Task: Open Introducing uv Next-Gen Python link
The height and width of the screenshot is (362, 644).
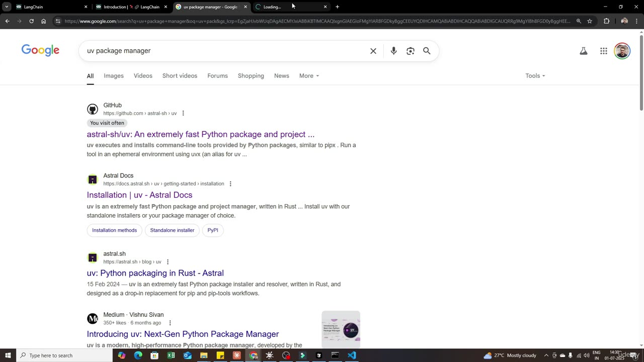Action: click(x=183, y=334)
